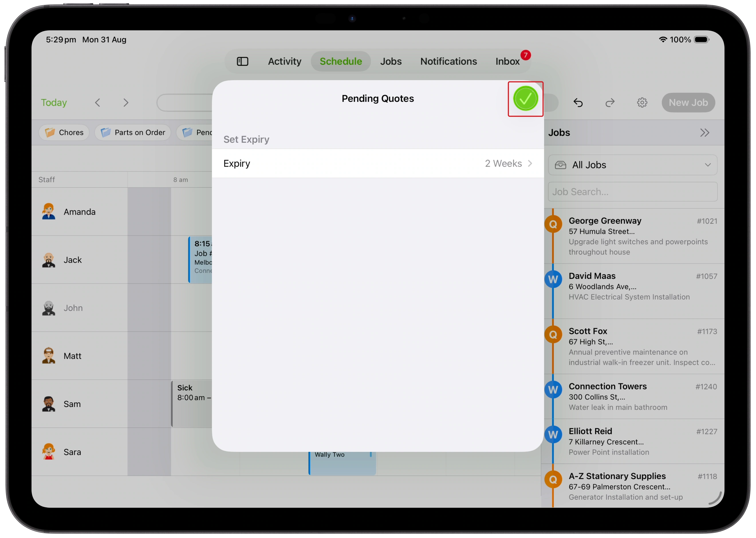Go to previous day arrow
Viewport: 756px width, 538px height.
click(x=97, y=103)
